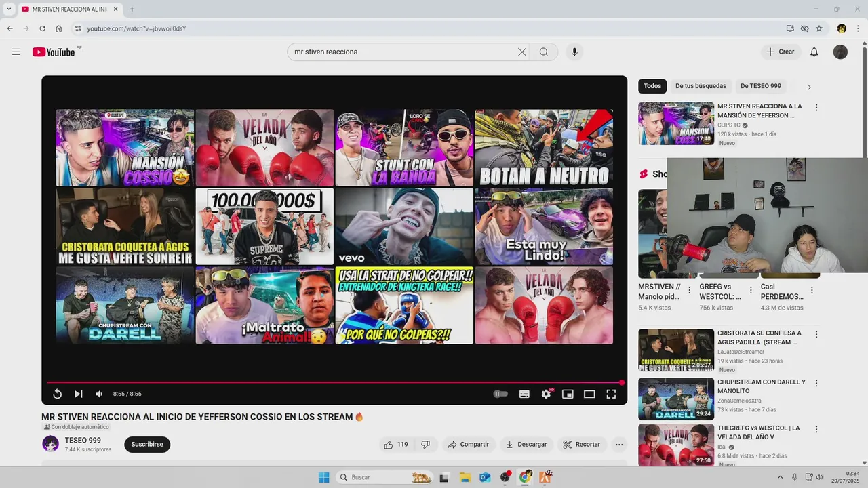Replay the video
Viewport: 868px width, 488px height.
58,394
